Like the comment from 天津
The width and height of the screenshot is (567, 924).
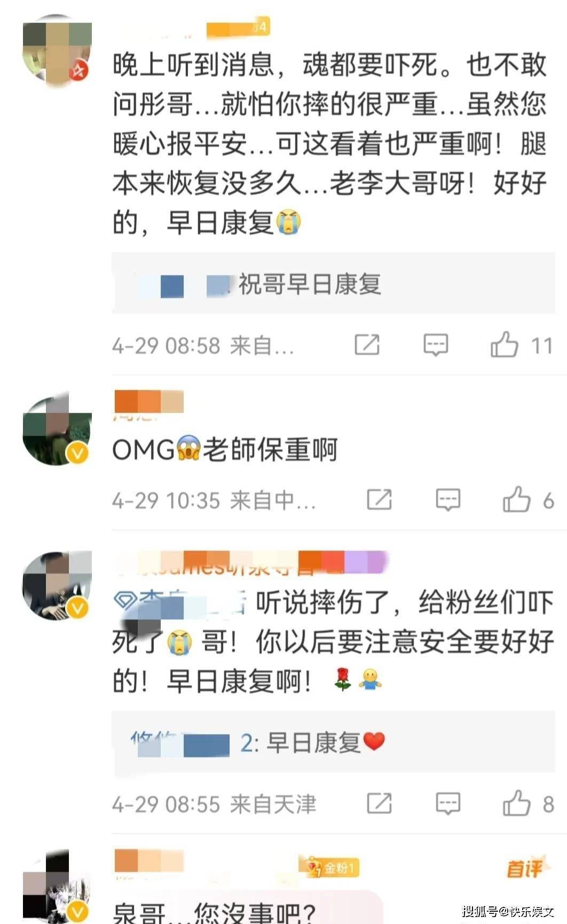(516, 803)
